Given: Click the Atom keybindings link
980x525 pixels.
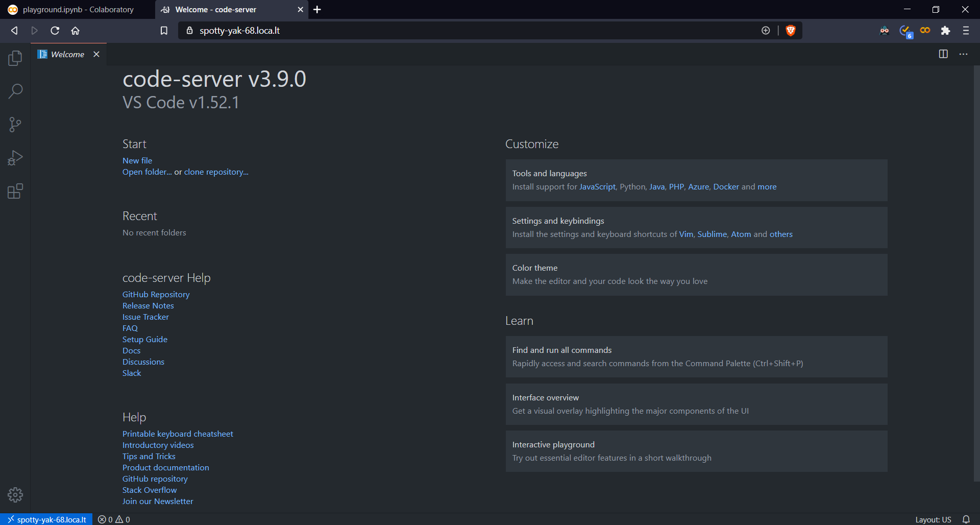Looking at the screenshot, I should click(741, 234).
